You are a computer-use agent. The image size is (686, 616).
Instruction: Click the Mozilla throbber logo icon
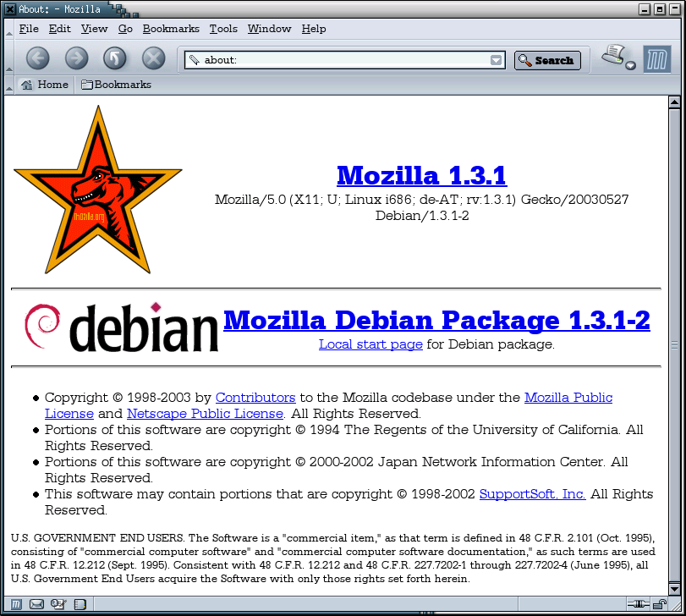tap(656, 58)
